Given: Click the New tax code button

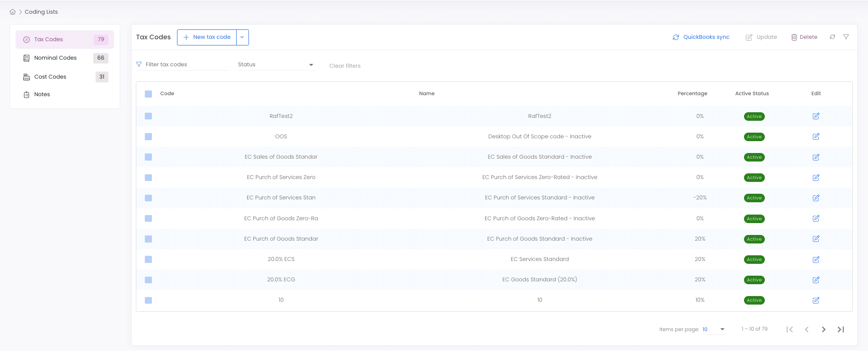Looking at the screenshot, I should [x=207, y=37].
